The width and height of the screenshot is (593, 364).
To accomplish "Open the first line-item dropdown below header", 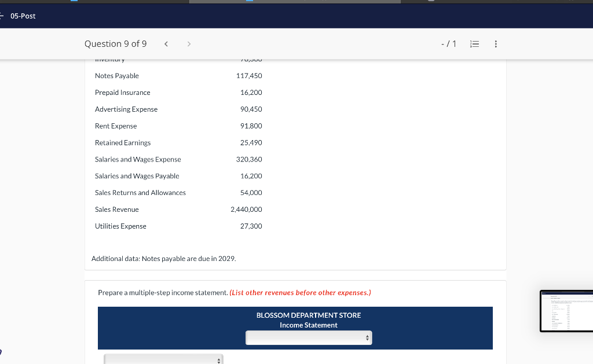I will 163,359.
